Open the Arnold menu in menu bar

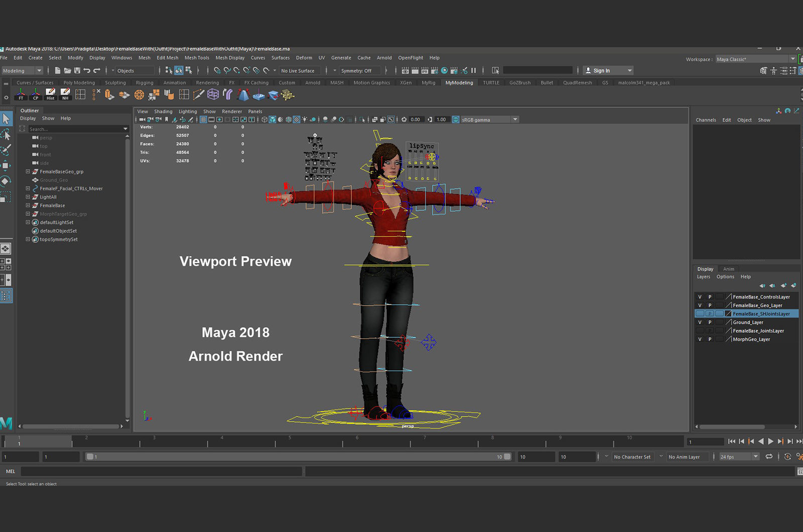pos(384,58)
